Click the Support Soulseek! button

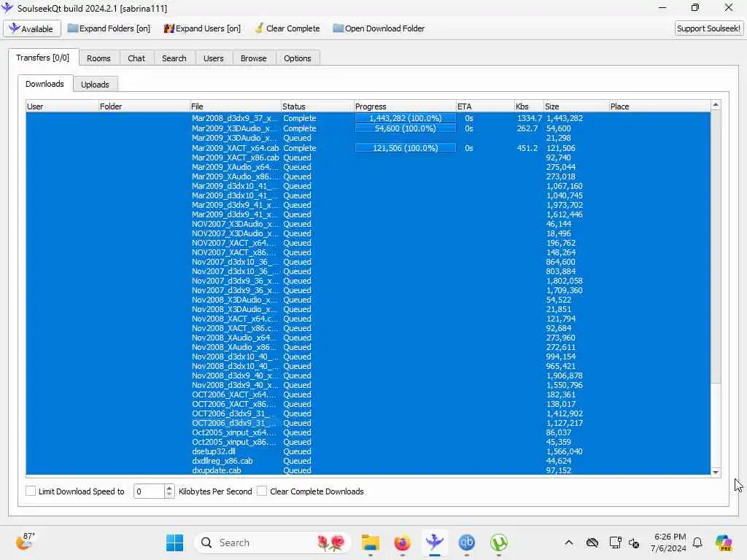click(708, 28)
